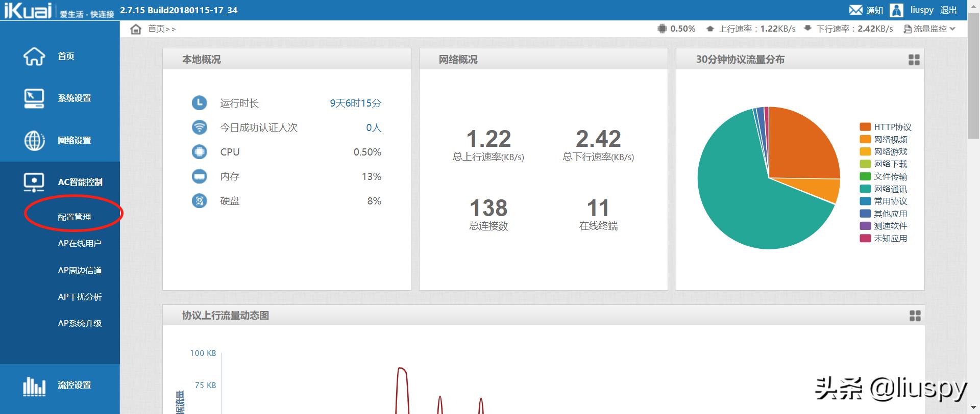This screenshot has width=980, height=414.
Task: Toggle 测速软件 legend swatch
Action: pyautogui.click(x=865, y=226)
